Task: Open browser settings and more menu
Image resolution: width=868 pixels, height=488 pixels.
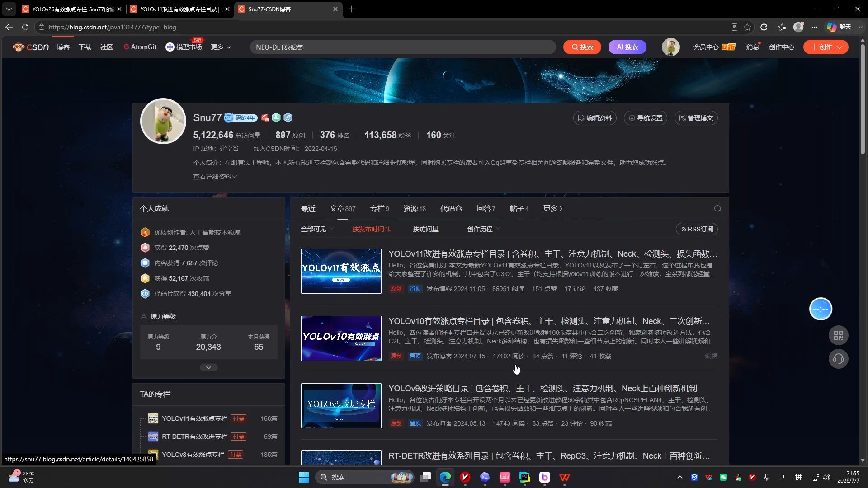Action: click(815, 27)
